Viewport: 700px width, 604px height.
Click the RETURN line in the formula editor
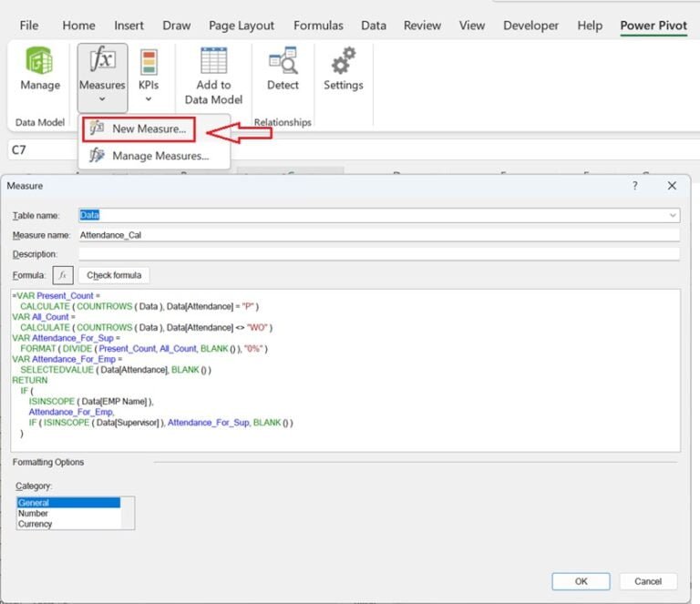pos(29,380)
